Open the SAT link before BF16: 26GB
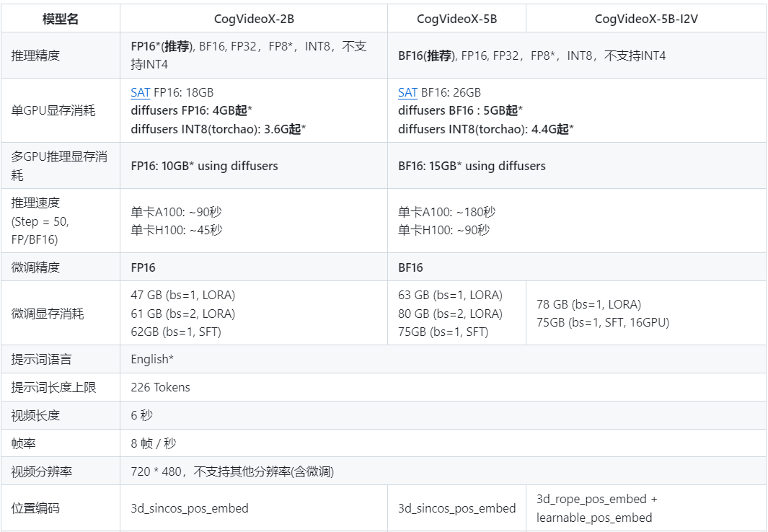The height and width of the screenshot is (532, 768). coord(407,92)
